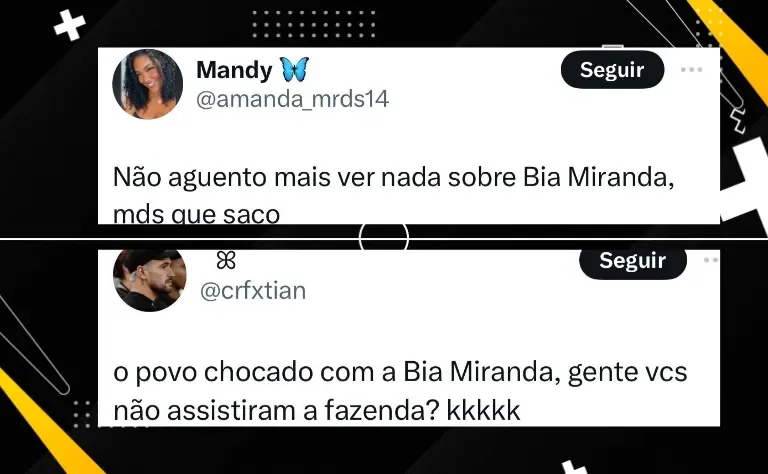Screen dimensions: 768x474
Task: Open the three-dot menu on Mandy's tweet
Action: 691,70
